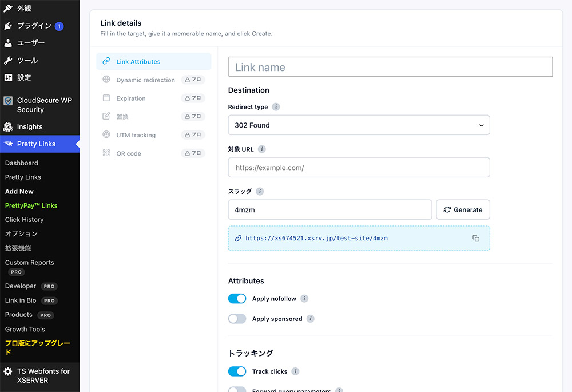This screenshot has width=572, height=392.
Task: Click the CloudSecure WP Security shield icon
Action: click(8, 101)
